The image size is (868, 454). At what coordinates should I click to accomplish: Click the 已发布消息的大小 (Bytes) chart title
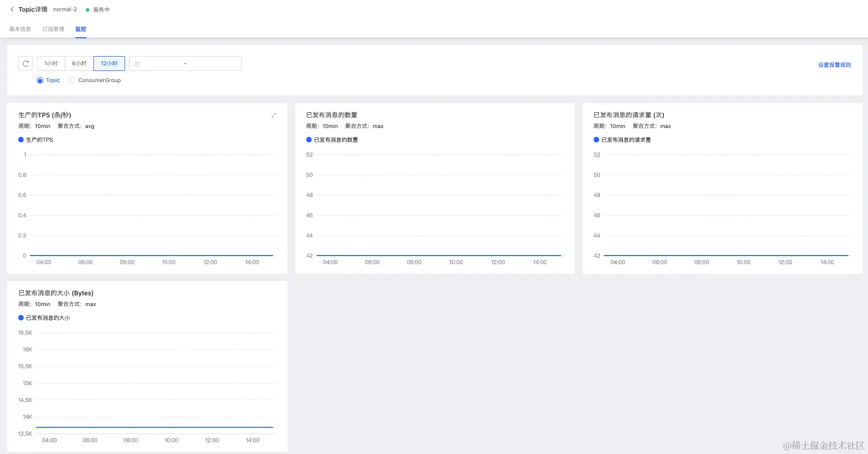pos(56,293)
